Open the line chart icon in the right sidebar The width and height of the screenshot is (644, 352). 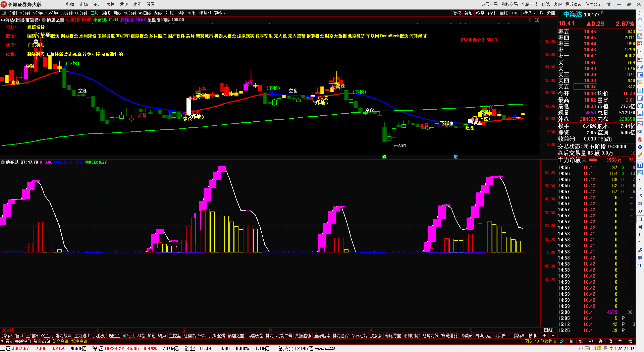(x=640, y=51)
